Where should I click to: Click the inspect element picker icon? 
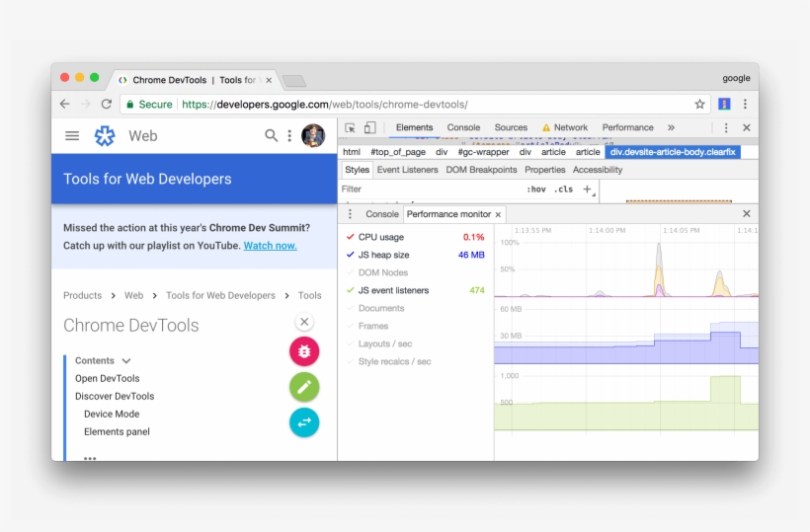point(350,127)
